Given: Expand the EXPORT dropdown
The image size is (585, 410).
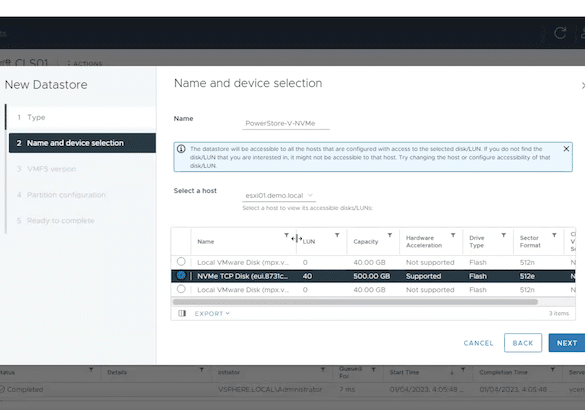Looking at the screenshot, I should [x=212, y=313].
